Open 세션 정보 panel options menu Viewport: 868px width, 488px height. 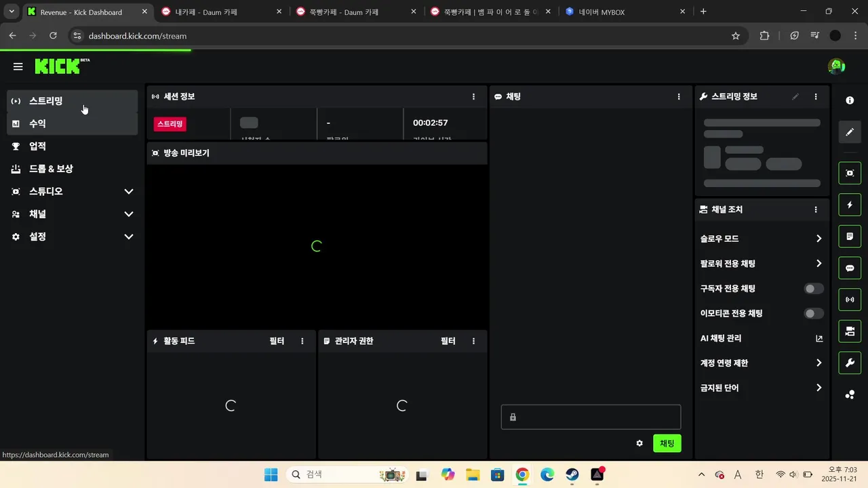point(473,97)
